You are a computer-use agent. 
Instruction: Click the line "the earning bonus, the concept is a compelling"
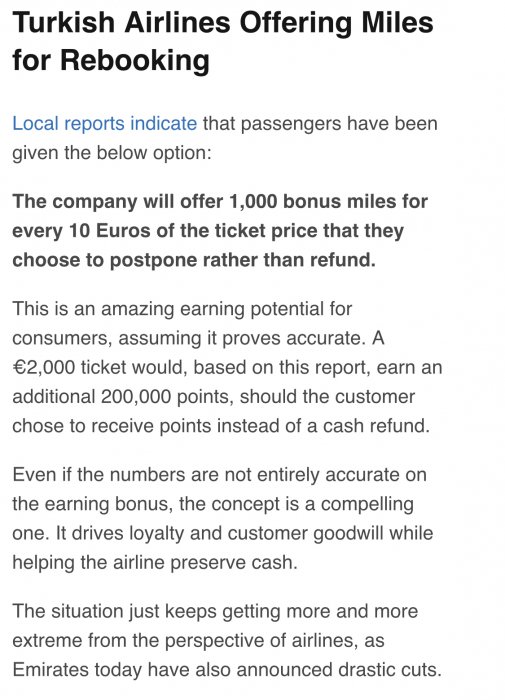[x=213, y=504]
